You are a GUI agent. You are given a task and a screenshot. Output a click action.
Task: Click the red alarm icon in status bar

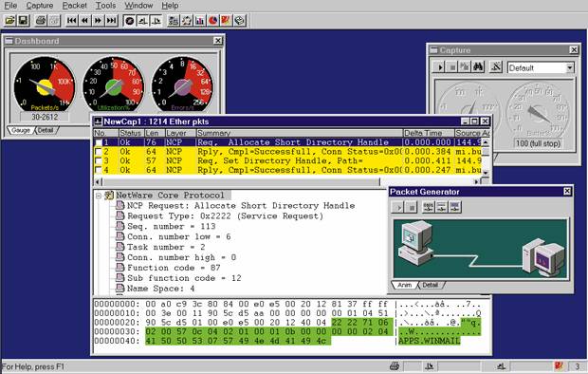pos(559,366)
